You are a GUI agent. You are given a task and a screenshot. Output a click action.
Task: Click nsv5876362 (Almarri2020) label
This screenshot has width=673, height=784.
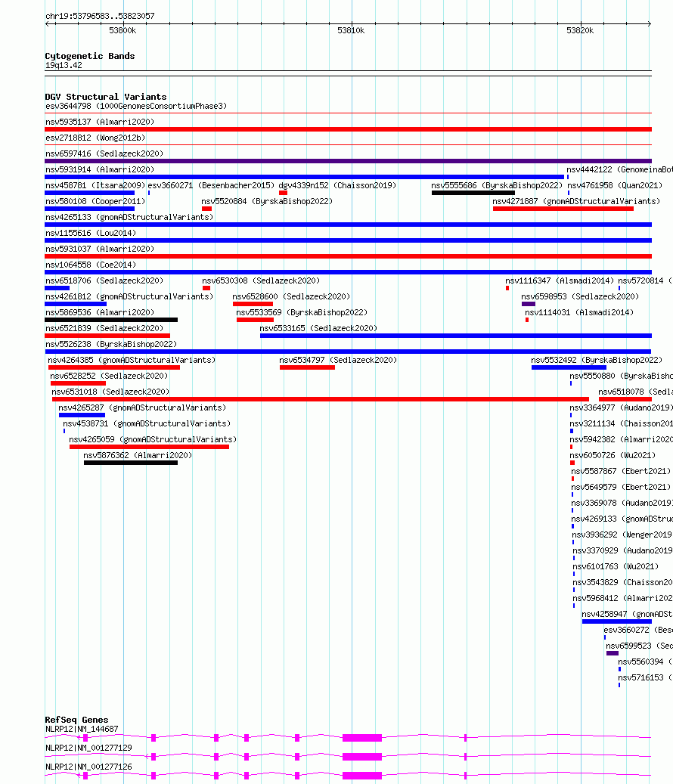coord(138,456)
